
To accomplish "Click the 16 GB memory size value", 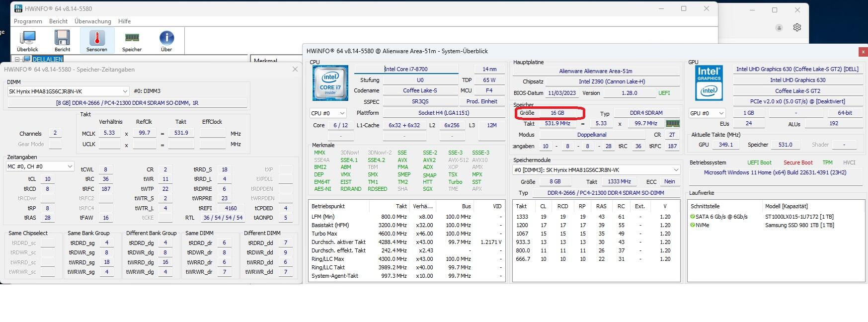I will point(557,113).
